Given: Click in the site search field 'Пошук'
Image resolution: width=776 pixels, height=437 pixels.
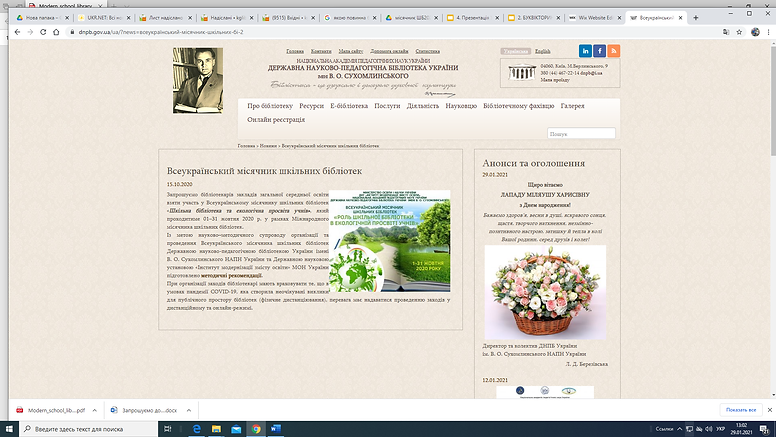Looking at the screenshot, I should pos(581,134).
